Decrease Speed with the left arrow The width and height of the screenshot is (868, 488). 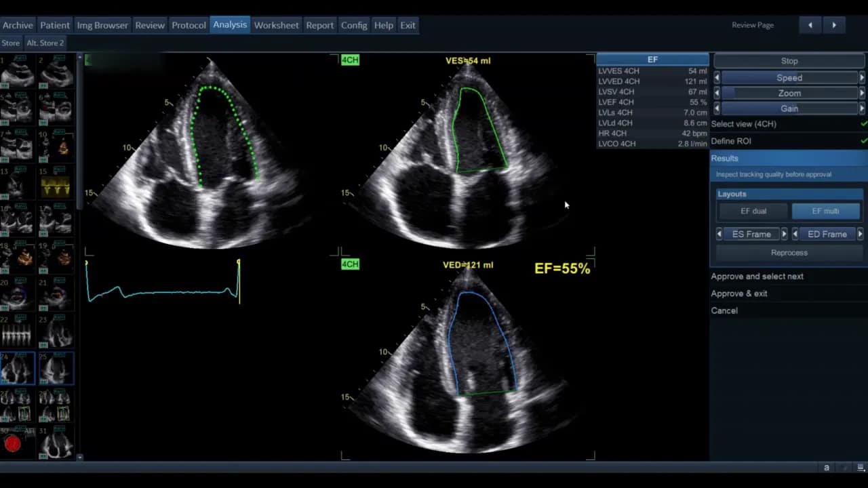click(717, 78)
